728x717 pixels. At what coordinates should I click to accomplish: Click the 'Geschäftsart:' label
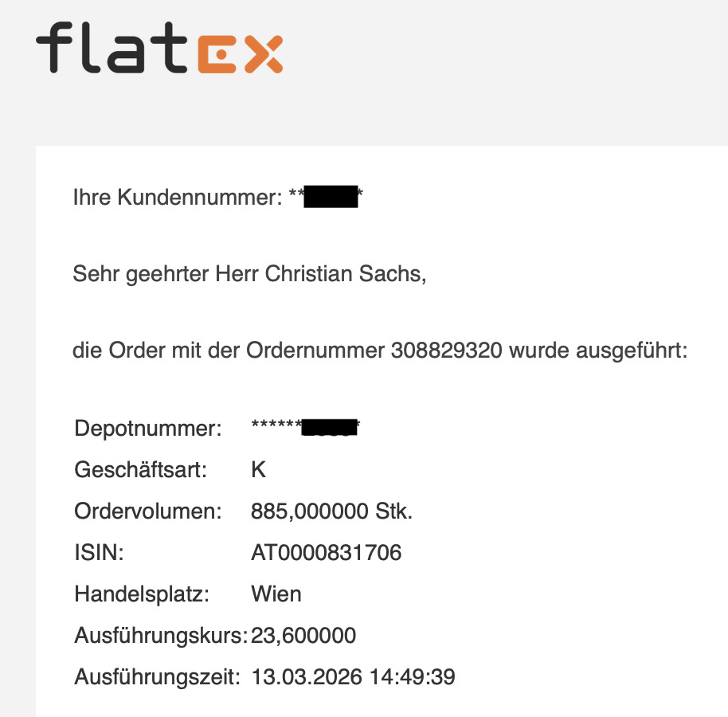(x=141, y=470)
